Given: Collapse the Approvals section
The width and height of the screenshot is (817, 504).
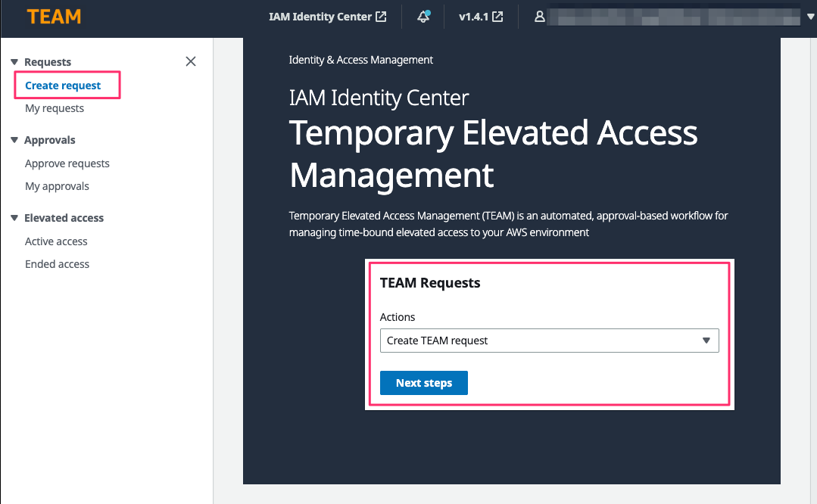Looking at the screenshot, I should [x=14, y=140].
